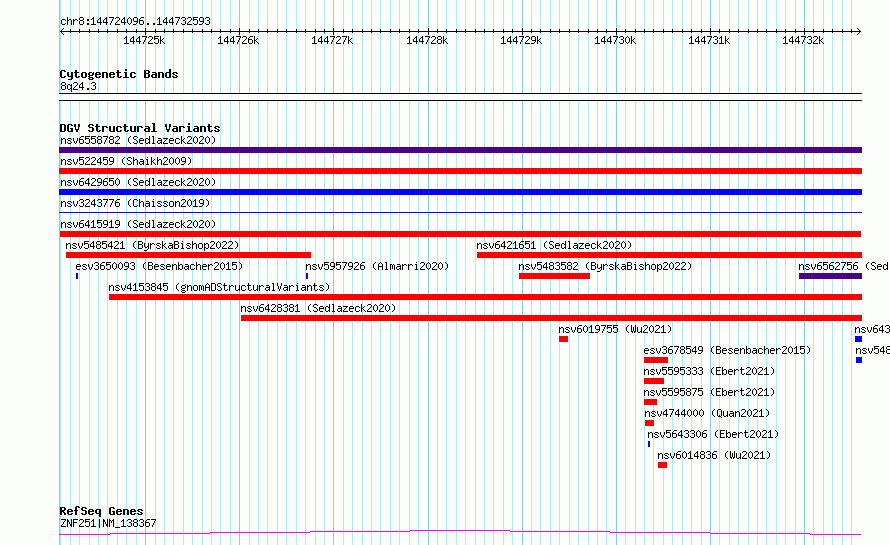Open the esv3650093 (Besenbacher2015) label
This screenshot has height=545, width=890.
(x=159, y=266)
